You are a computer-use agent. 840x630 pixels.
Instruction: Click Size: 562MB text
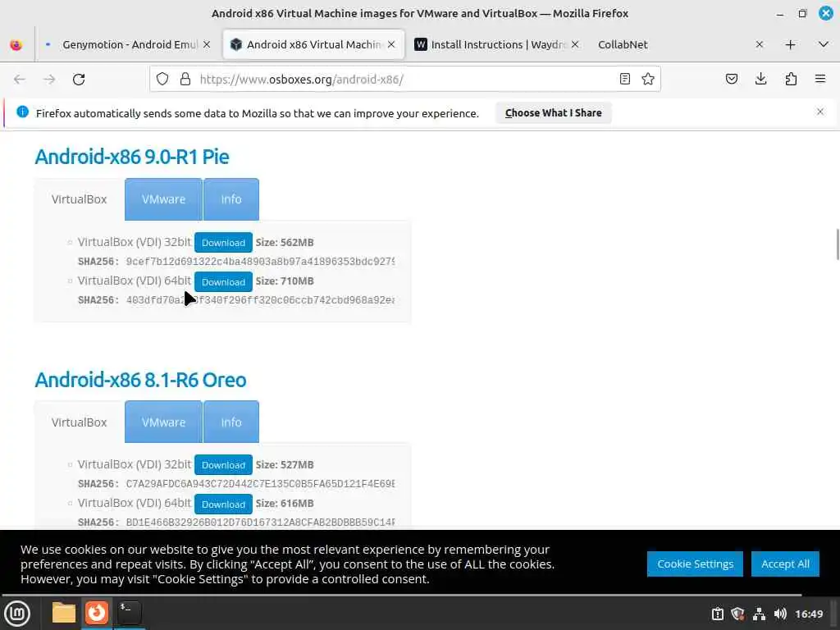coord(285,242)
